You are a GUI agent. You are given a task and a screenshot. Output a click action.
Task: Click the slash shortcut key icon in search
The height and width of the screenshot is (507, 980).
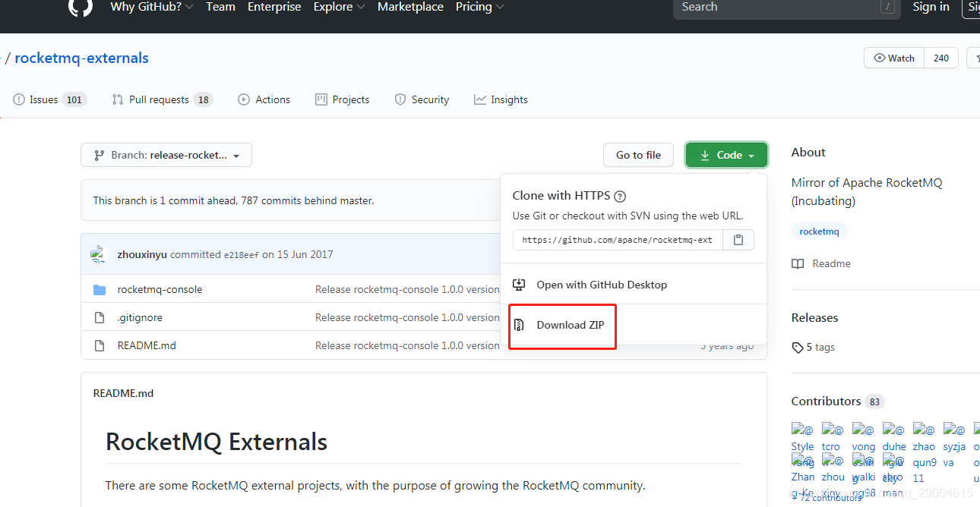pos(887,7)
